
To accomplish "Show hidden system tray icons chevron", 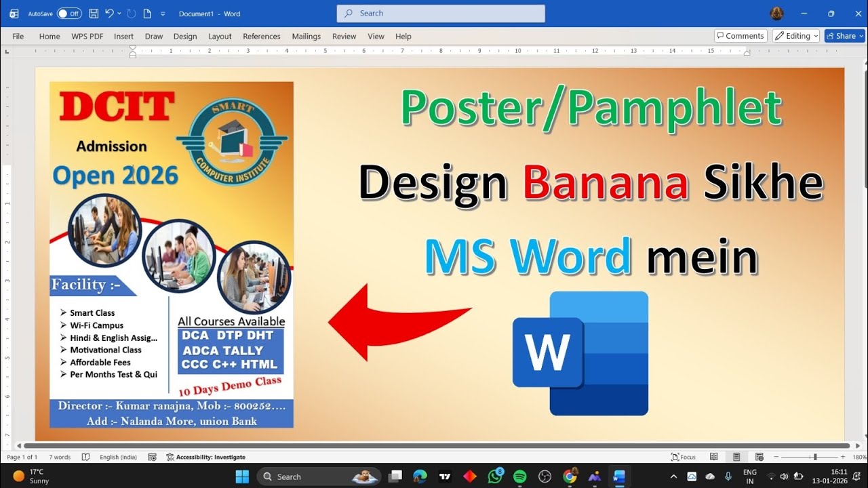I will tap(673, 476).
